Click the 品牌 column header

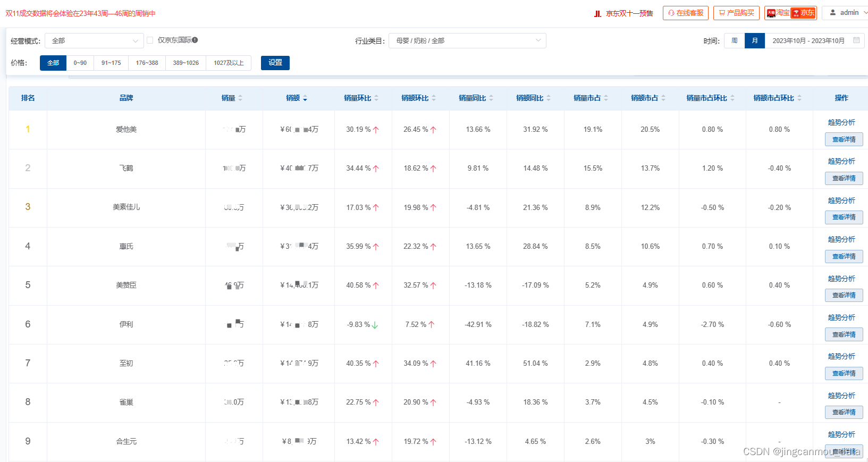(127, 98)
